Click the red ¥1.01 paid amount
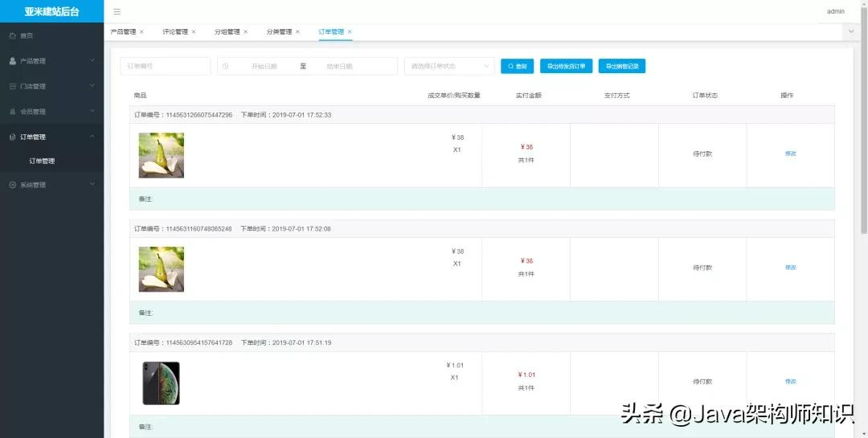 click(x=526, y=375)
